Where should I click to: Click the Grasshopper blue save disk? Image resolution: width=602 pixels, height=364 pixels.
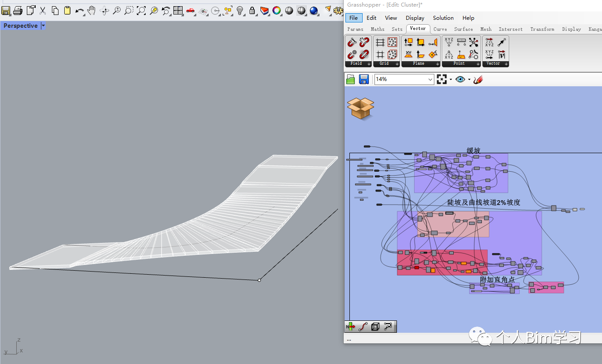tap(364, 79)
